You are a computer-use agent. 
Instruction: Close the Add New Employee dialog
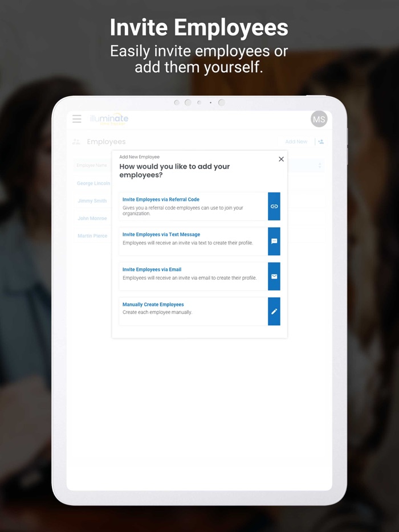click(281, 159)
